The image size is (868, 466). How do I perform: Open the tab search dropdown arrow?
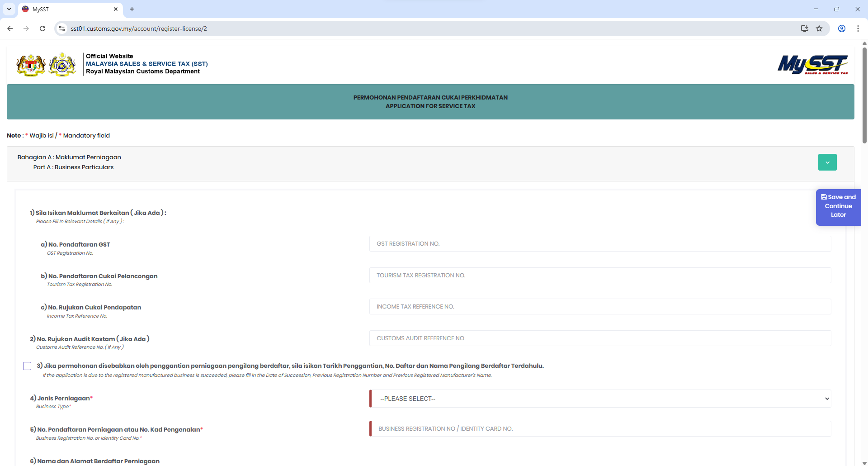[9, 9]
